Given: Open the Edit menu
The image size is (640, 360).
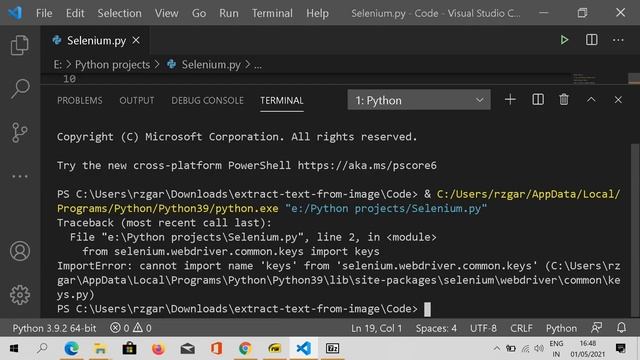Looking at the screenshot, I should pos(75,13).
